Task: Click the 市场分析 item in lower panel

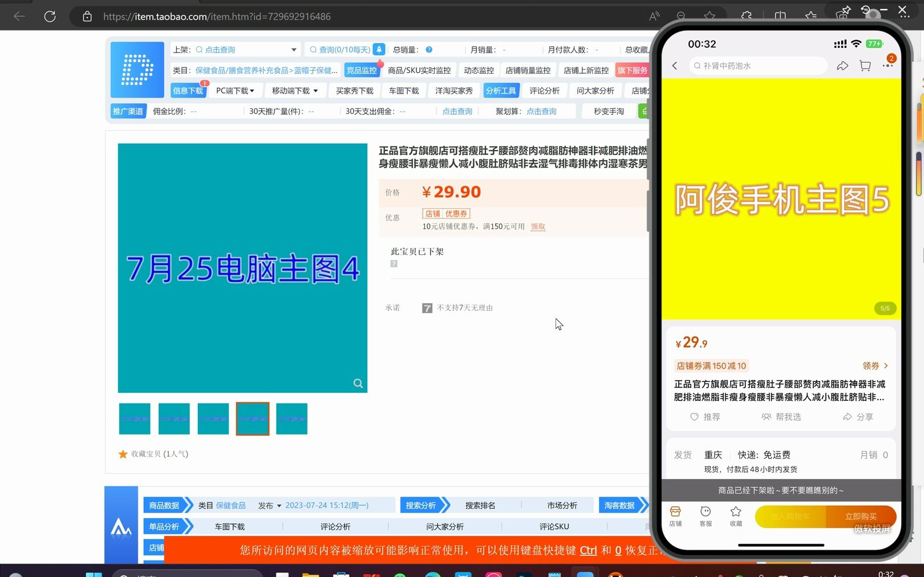Action: [x=562, y=506]
